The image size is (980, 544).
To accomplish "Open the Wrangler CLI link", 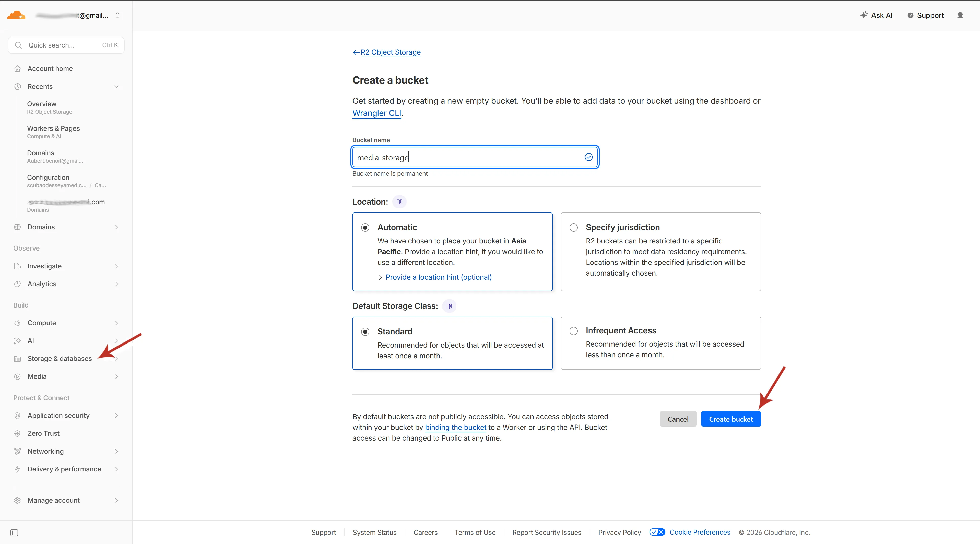I will 377,113.
